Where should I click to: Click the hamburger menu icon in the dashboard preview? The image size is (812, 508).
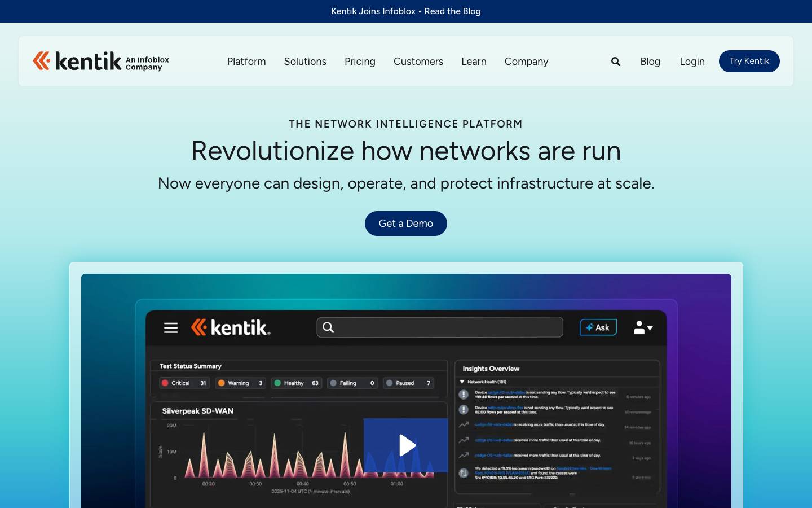(171, 328)
